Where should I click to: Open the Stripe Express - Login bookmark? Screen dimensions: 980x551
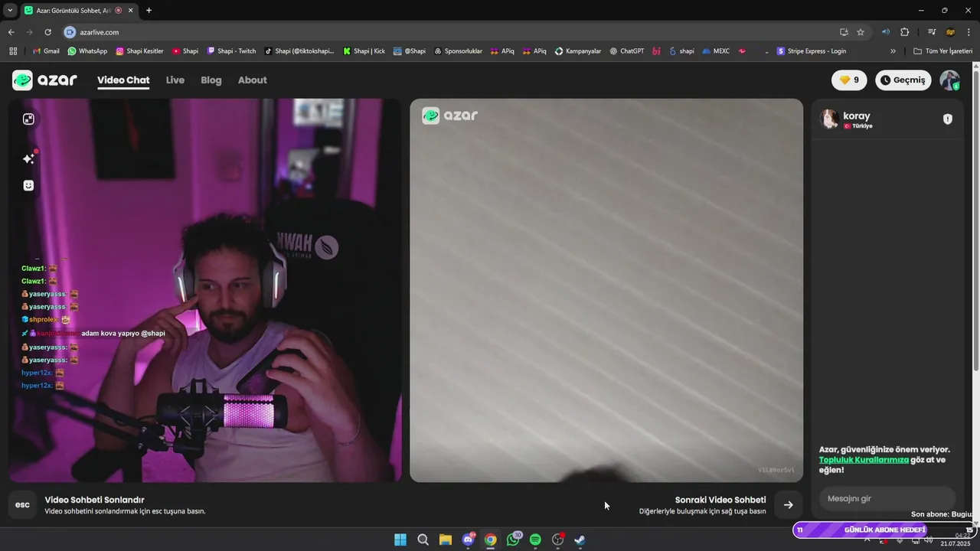(812, 51)
